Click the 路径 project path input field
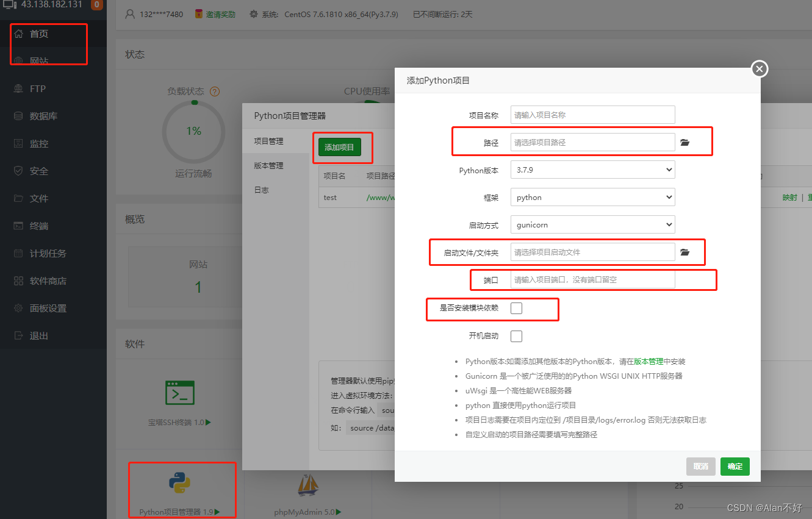 [592, 142]
